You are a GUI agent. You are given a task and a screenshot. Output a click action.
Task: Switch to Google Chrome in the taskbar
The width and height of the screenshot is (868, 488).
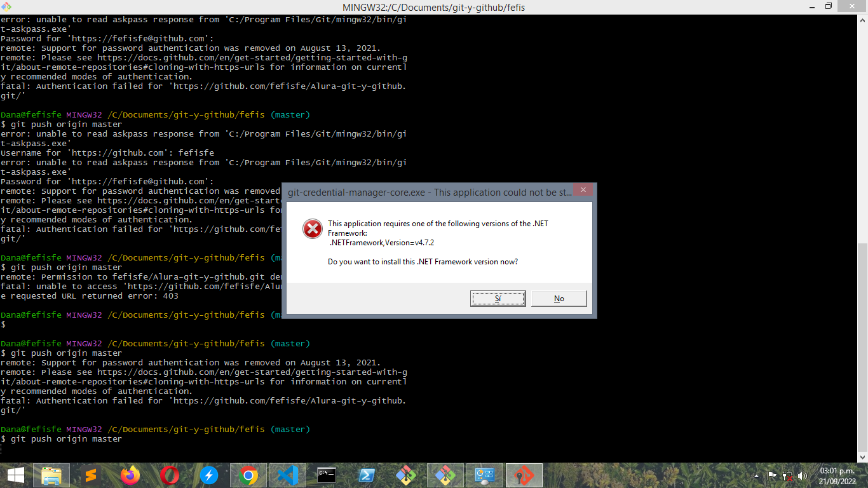coord(248,475)
